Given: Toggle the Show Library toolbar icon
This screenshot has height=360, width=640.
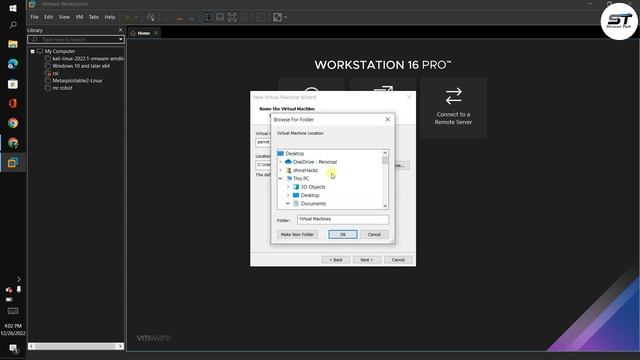Looking at the screenshot, I should pos(208,17).
